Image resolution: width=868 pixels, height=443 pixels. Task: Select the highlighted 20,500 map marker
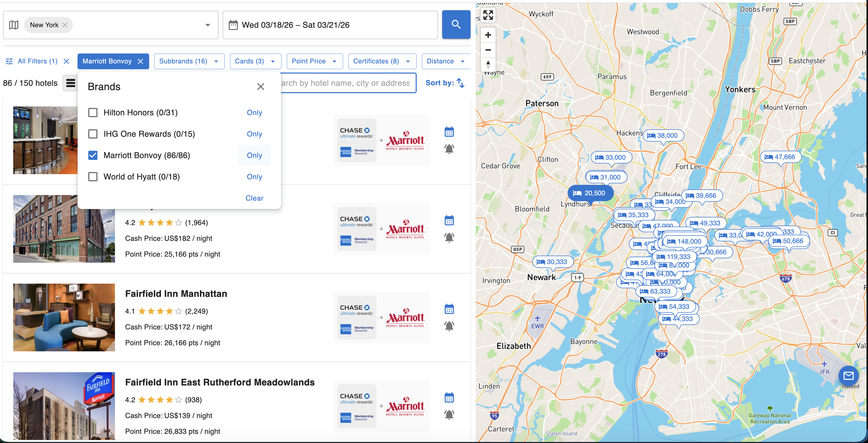[590, 193]
